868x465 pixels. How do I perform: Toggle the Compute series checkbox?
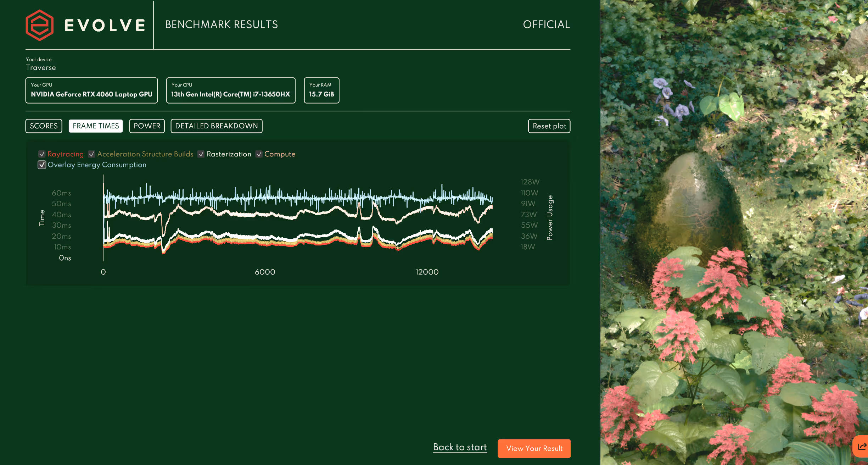[x=259, y=154]
